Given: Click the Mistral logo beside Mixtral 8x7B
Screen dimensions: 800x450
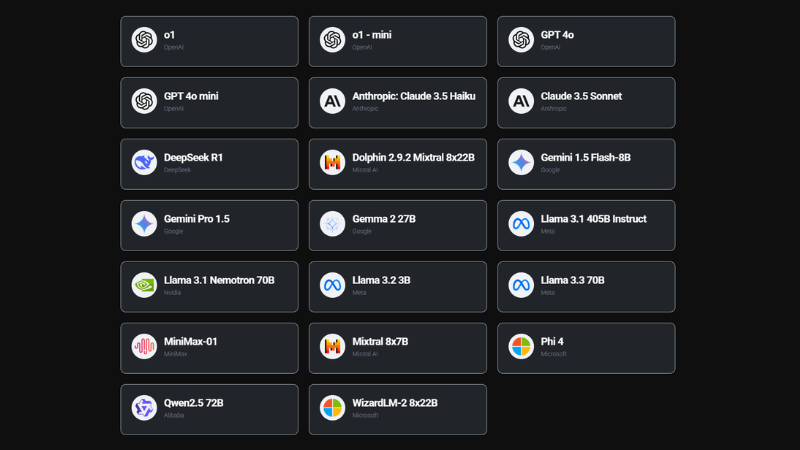Looking at the screenshot, I should [x=332, y=346].
